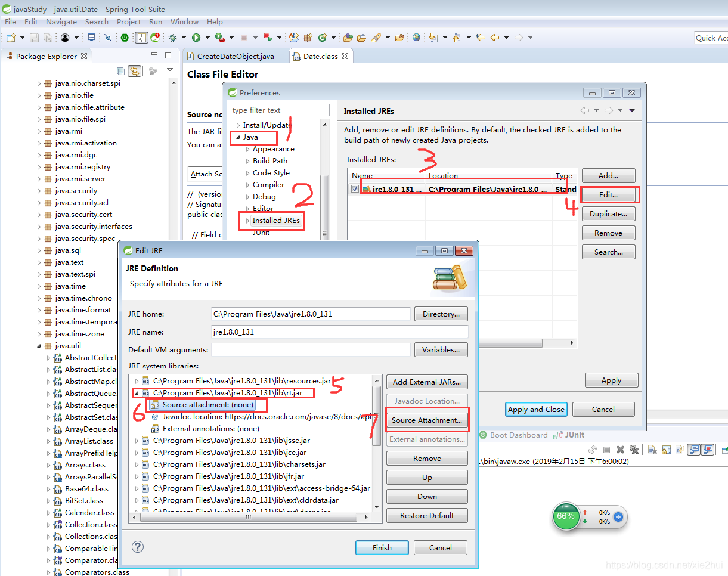728x576 pixels.
Task: Select the Build Path preferences item
Action: point(270,161)
